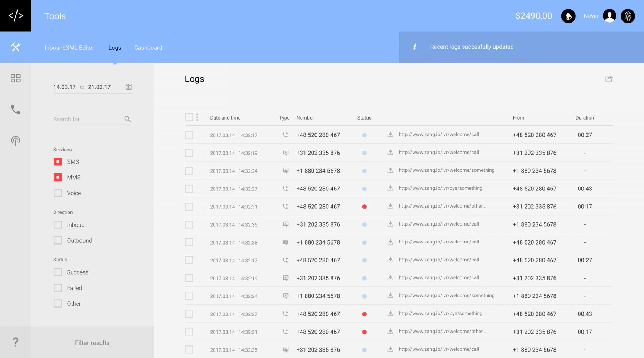Open the broadcast antenna sidebar icon
This screenshot has height=358, width=644.
coord(16,141)
